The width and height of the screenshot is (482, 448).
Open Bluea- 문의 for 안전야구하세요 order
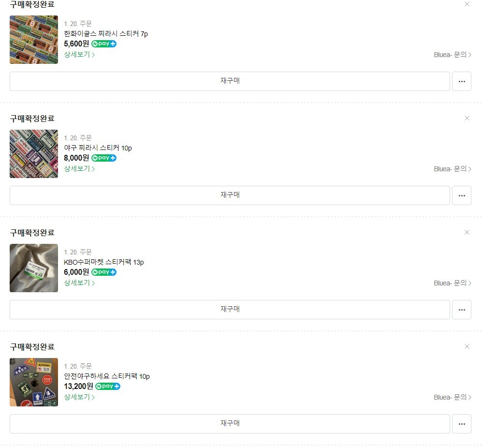click(453, 397)
